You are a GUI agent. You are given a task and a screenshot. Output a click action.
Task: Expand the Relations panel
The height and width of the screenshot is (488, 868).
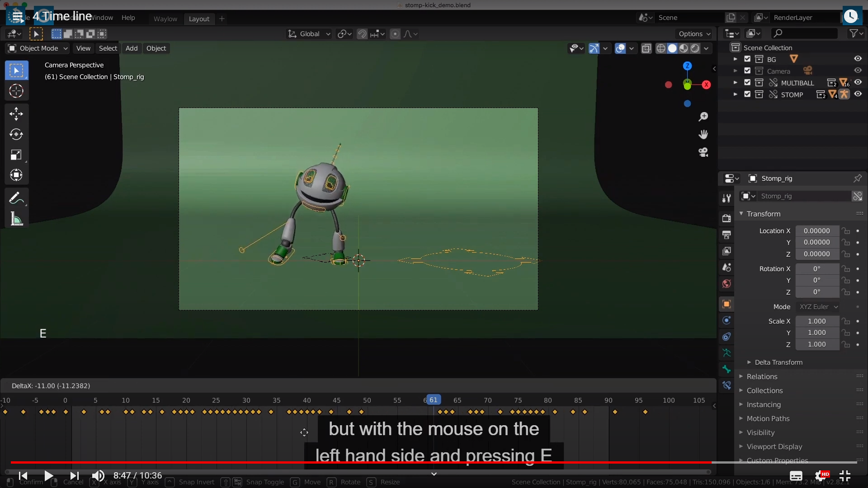762,376
